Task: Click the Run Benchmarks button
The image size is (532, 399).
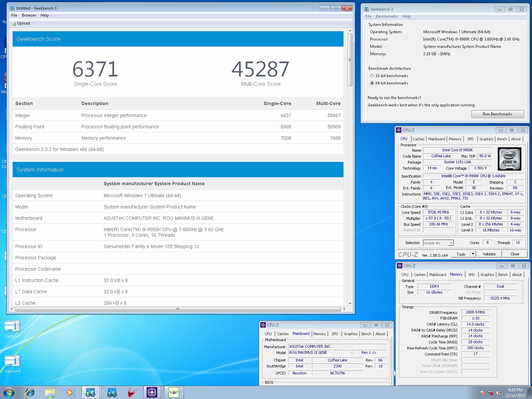Action: 497,114
